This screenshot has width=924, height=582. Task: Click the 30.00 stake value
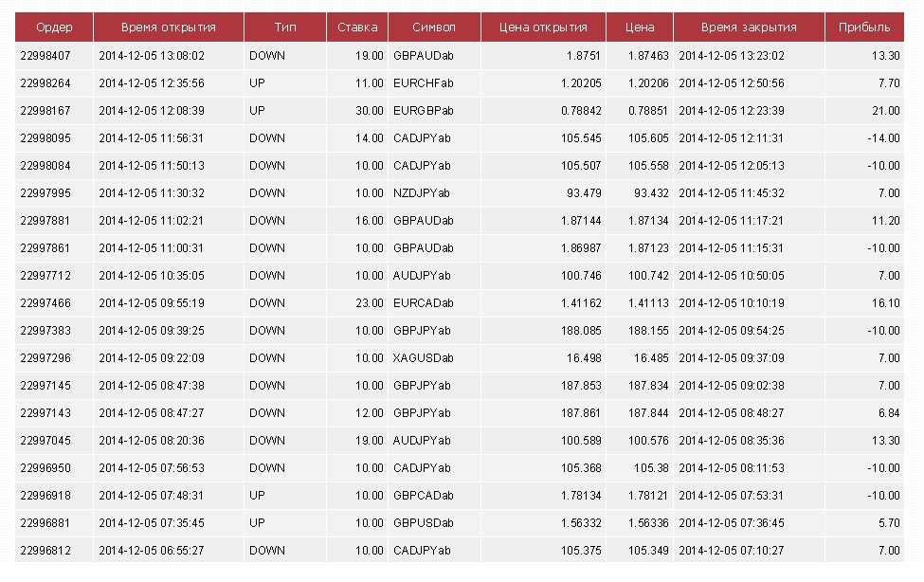(x=370, y=111)
